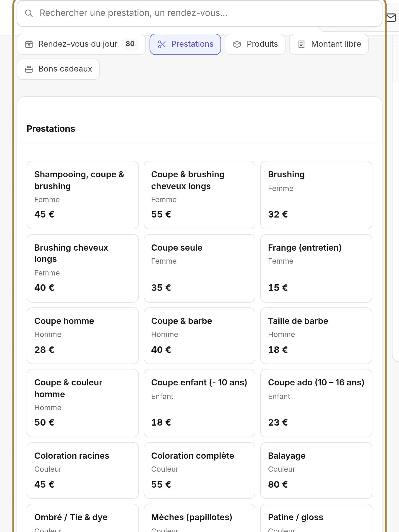Click the envelope mail icon
This screenshot has height=532, width=399.
[391, 18]
